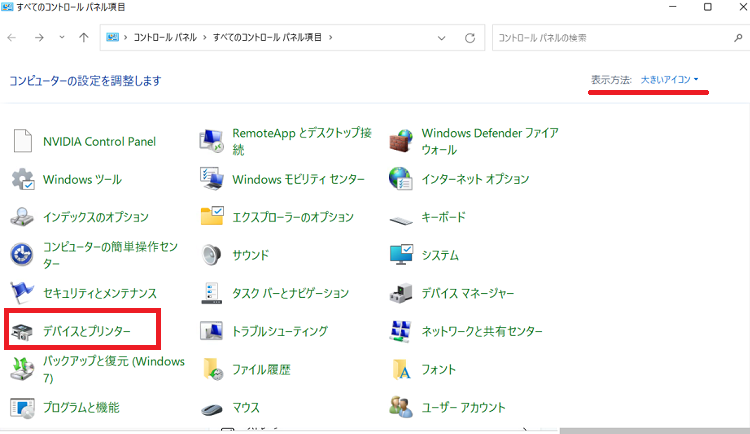The width and height of the screenshot is (750, 434).
Task: Open システム text link
Action: click(x=440, y=255)
